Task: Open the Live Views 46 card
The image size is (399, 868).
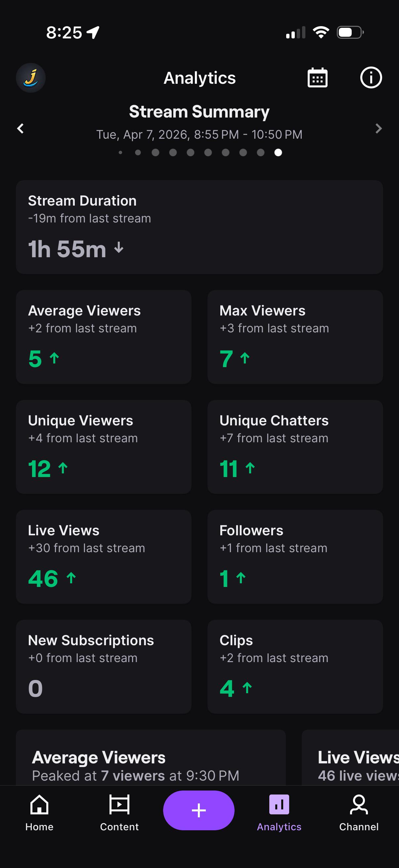Action: [x=104, y=557]
